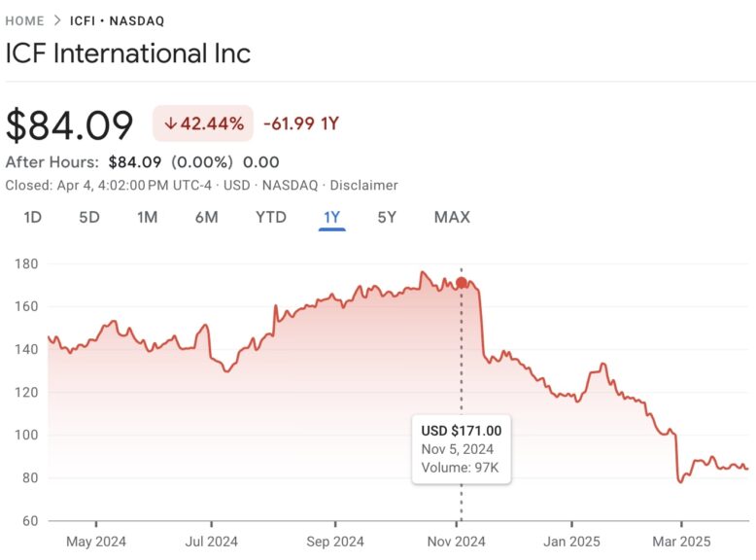The width and height of the screenshot is (756, 560).
Task: Show the MAX time range
Action: click(x=452, y=217)
